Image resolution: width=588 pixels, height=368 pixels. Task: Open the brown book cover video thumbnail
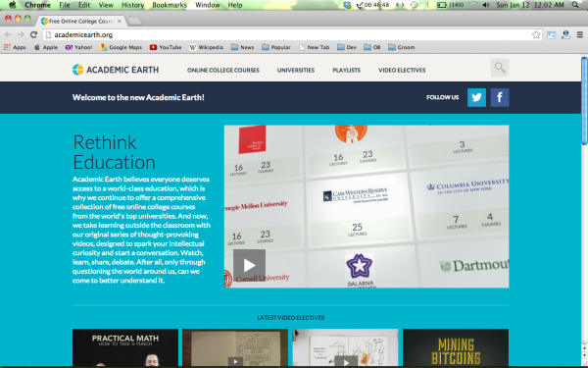(235, 347)
